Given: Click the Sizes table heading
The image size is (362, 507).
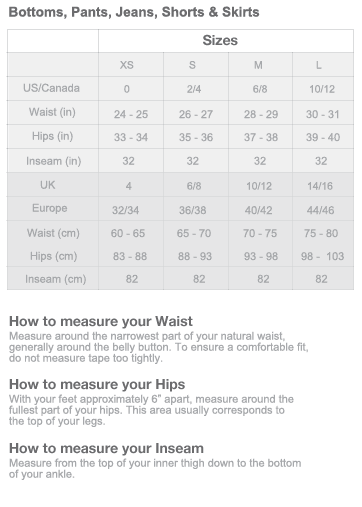Looking at the screenshot, I should click(x=220, y=40).
